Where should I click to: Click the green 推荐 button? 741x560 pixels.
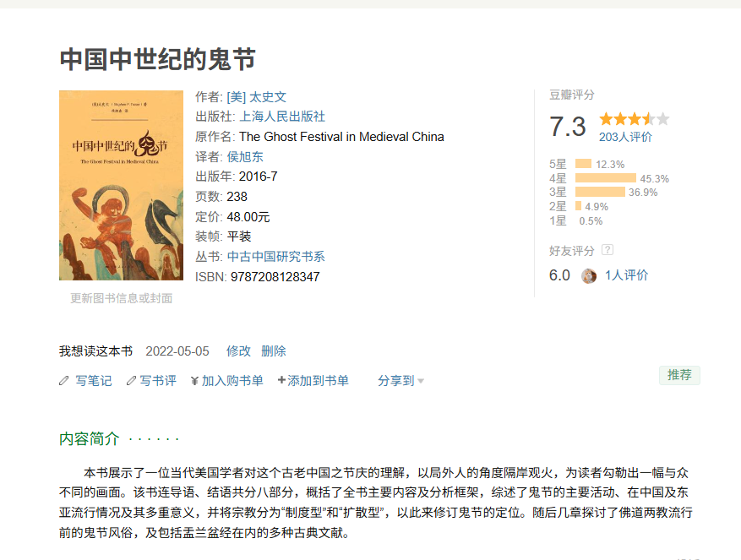[679, 375]
